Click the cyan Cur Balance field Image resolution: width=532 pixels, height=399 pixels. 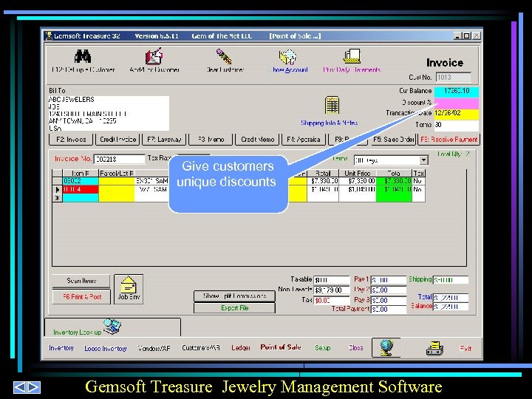coord(457,92)
